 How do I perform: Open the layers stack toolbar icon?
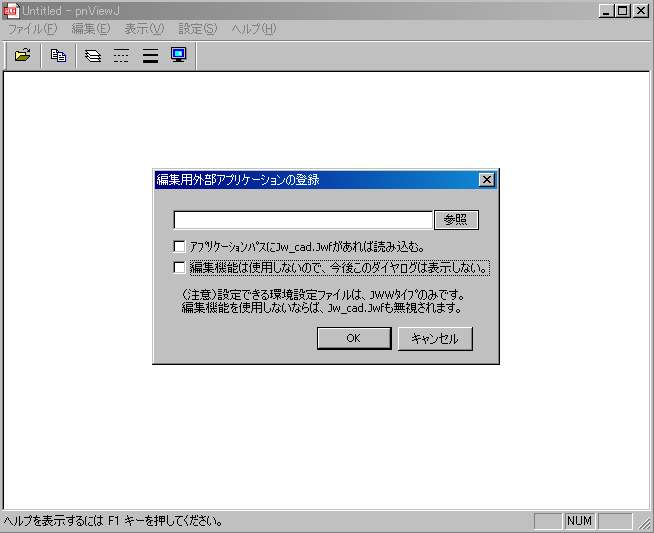click(x=93, y=55)
